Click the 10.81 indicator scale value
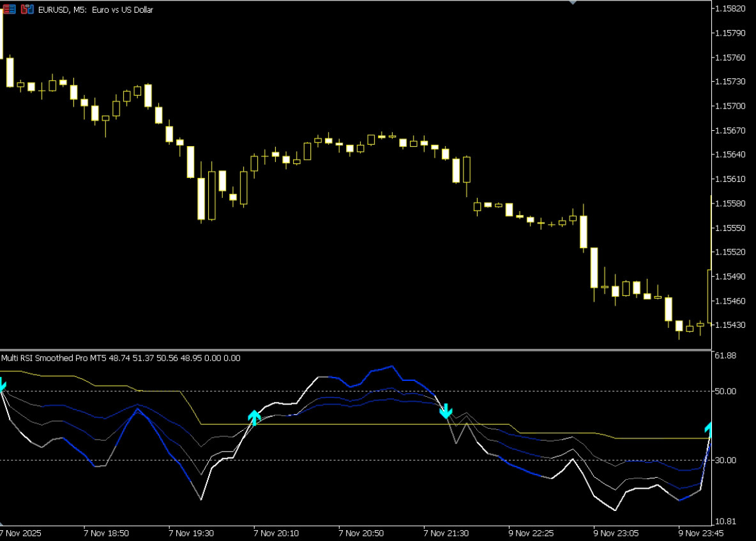 725,522
